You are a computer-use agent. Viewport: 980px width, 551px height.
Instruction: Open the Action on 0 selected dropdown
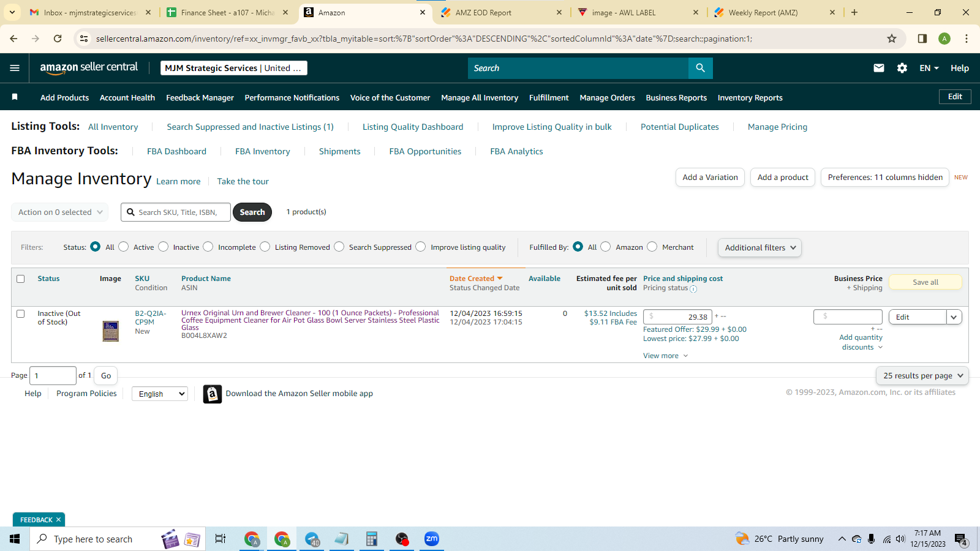pyautogui.click(x=60, y=212)
